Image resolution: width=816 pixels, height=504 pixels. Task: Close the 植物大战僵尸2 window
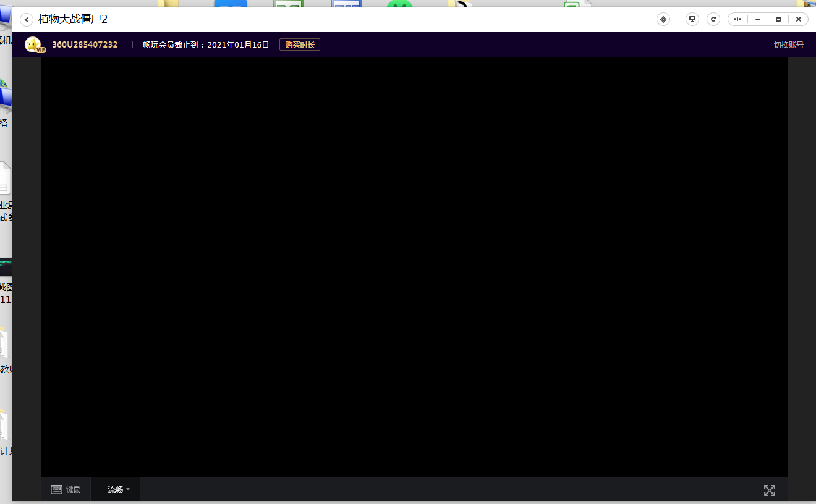click(x=799, y=19)
